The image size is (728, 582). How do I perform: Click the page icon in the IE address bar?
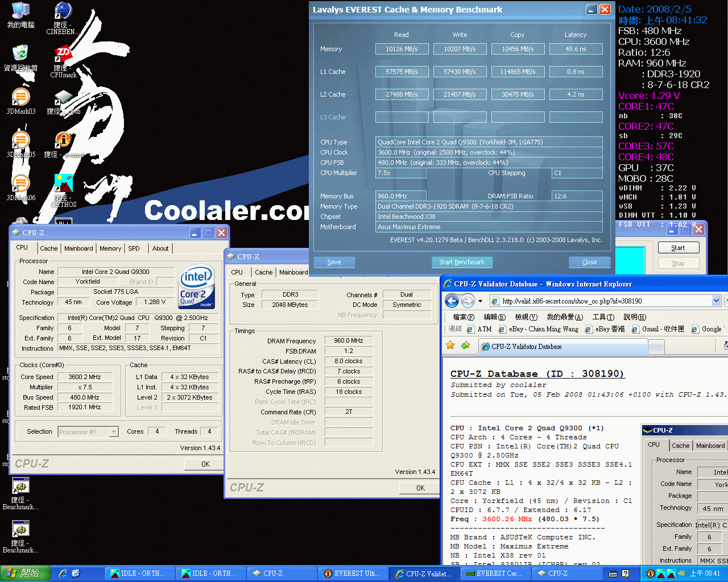[x=495, y=301]
